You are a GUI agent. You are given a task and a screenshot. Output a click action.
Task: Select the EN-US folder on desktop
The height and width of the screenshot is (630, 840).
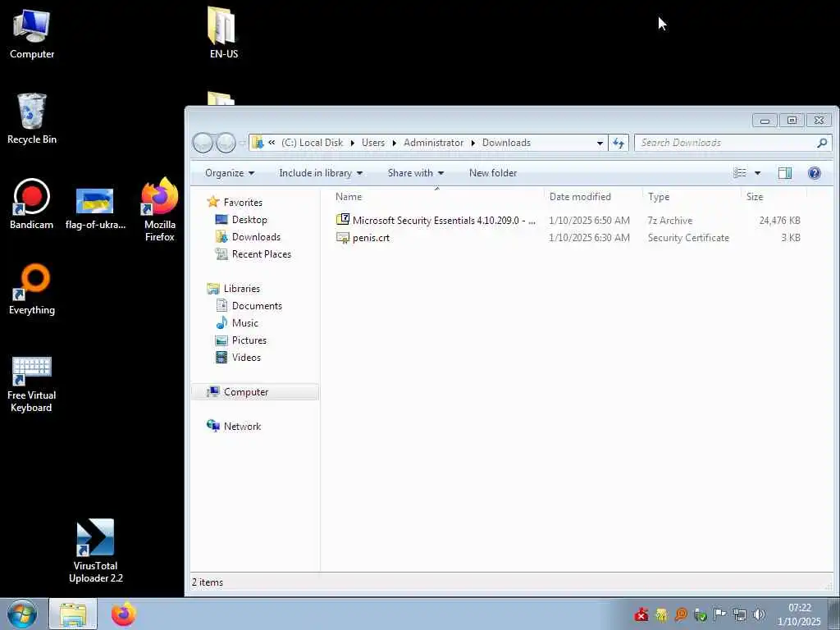[223, 33]
